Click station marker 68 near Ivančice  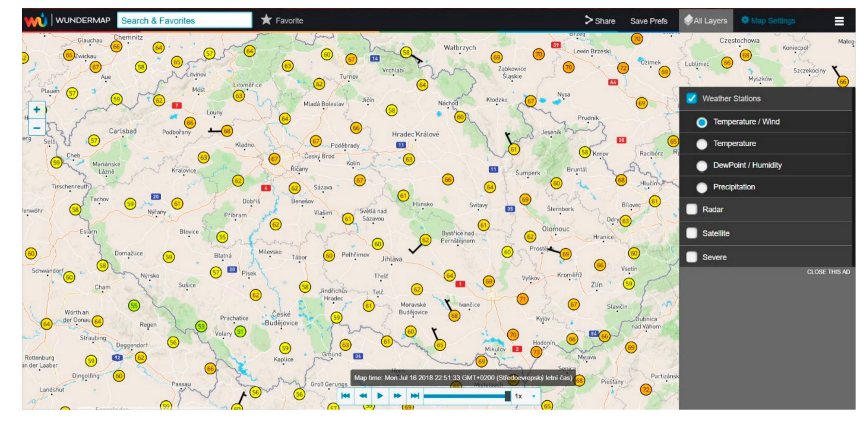pyautogui.click(x=454, y=315)
